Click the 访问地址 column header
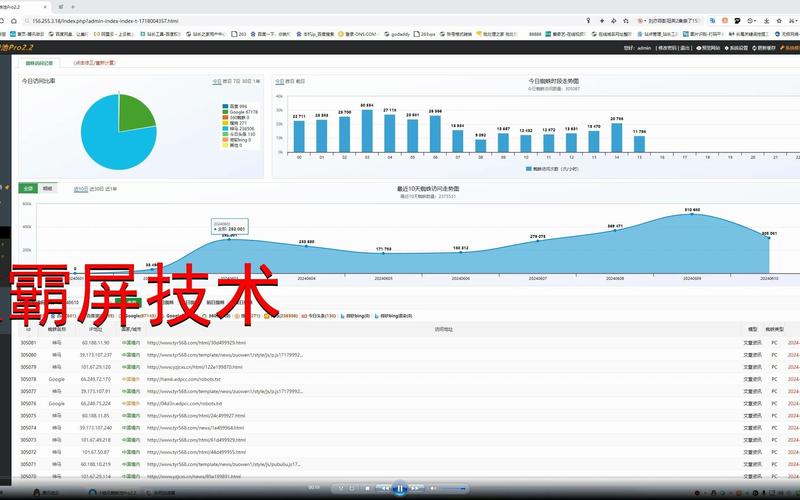This screenshot has height=500, width=800. 443,330
